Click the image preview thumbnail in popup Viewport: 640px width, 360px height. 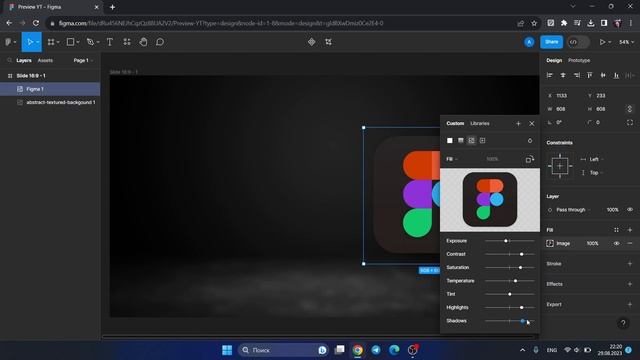pyautogui.click(x=490, y=200)
